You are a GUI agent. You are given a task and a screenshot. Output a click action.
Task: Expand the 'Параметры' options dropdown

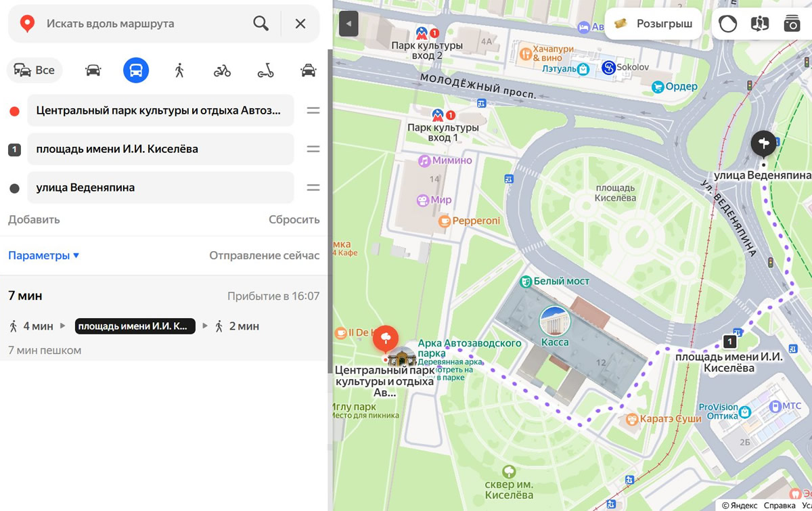(44, 256)
